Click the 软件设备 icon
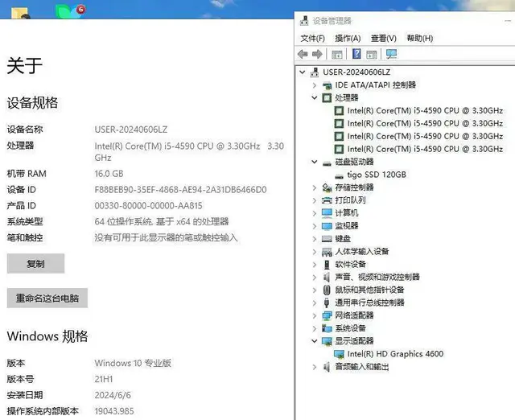 327,265
